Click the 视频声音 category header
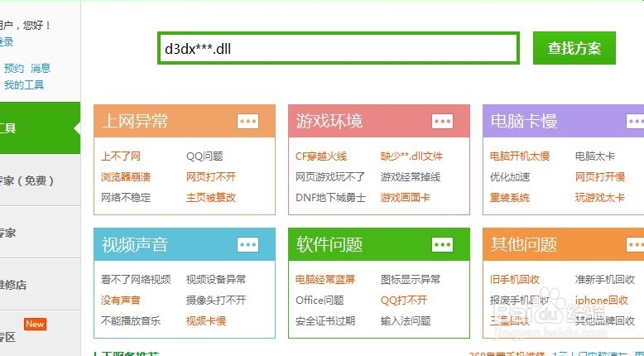The image size is (644, 356). pyautogui.click(x=185, y=244)
